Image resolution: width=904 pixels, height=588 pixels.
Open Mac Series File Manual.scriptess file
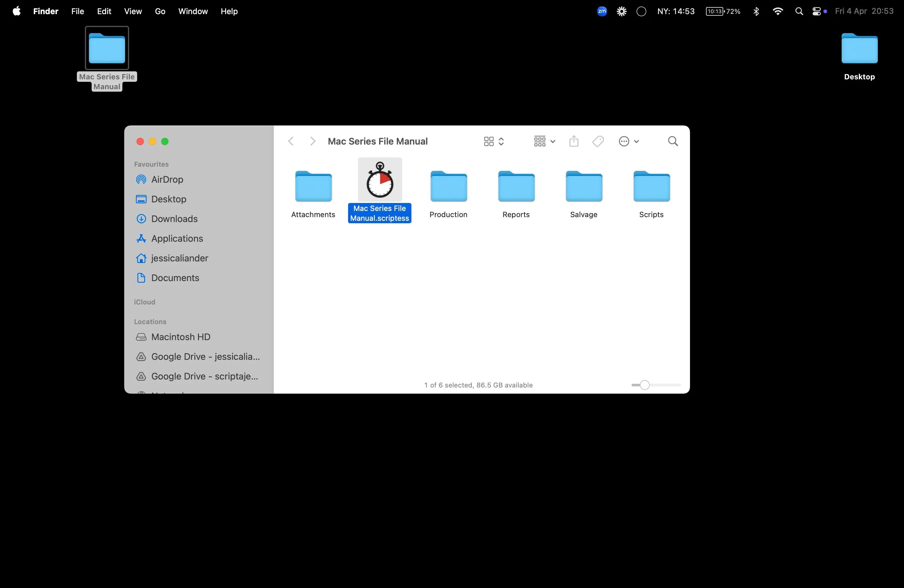[x=379, y=180]
